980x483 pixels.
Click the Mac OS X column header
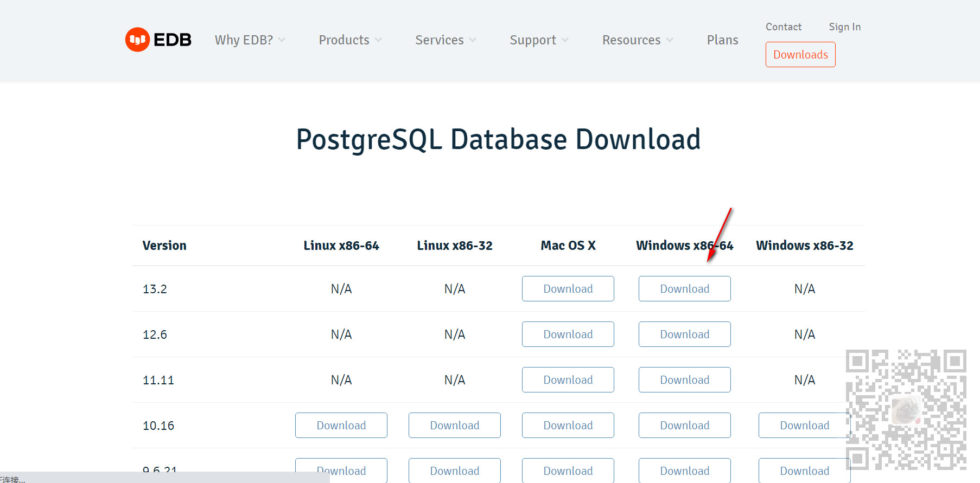(568, 246)
